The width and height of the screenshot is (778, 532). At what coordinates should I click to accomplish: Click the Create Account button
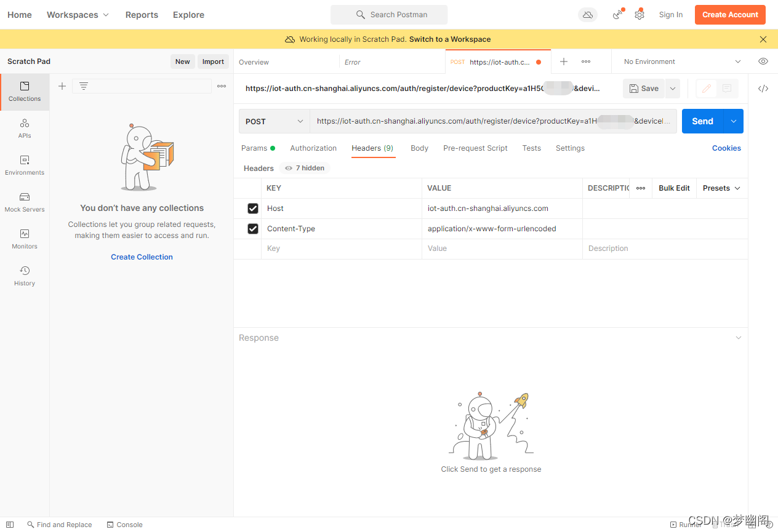[730, 15]
